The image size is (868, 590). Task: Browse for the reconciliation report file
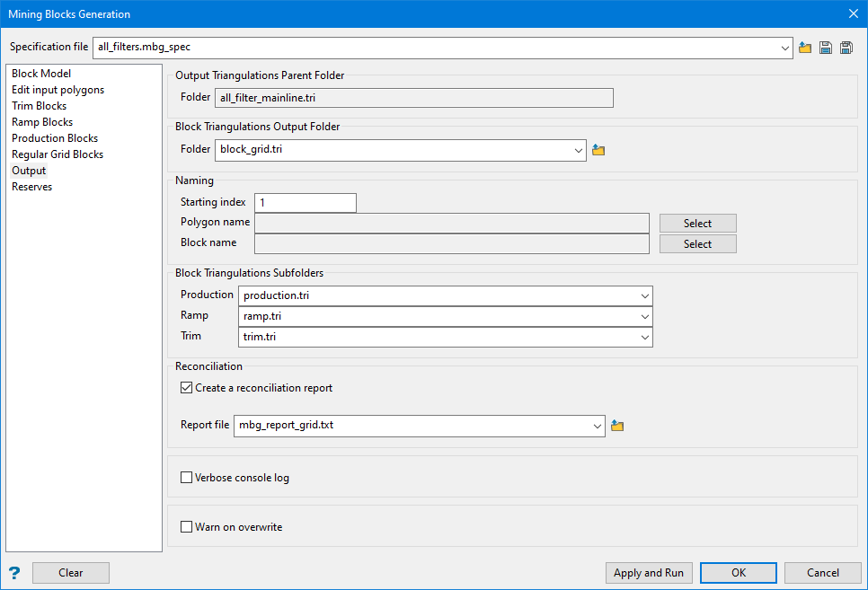click(x=617, y=426)
